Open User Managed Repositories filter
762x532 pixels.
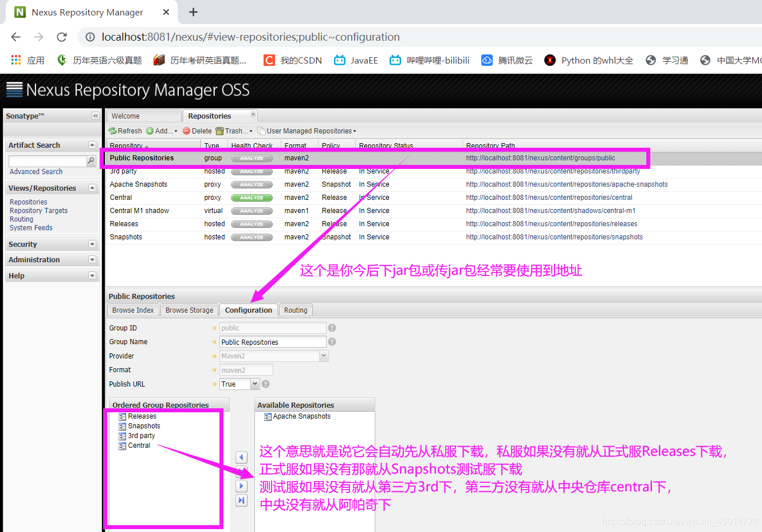(x=307, y=131)
